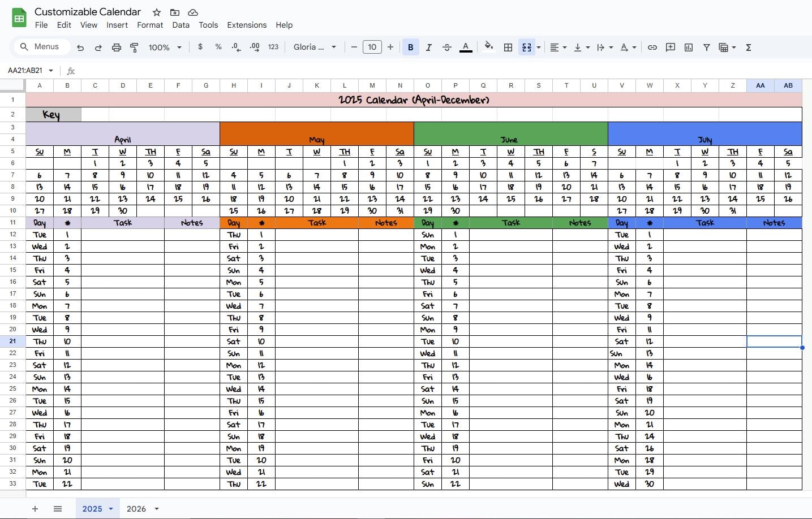
Task: Search the Menus box
Action: 42,47
